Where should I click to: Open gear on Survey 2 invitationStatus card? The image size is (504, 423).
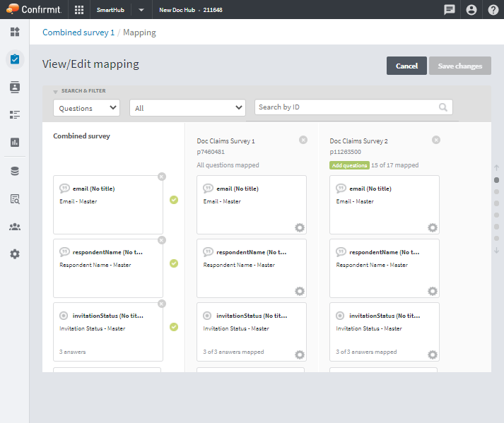coord(433,355)
